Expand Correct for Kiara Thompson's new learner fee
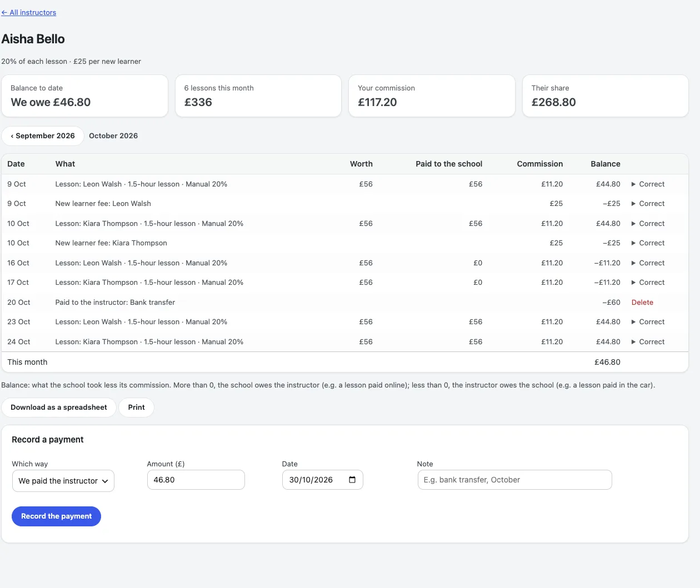 tap(648, 243)
